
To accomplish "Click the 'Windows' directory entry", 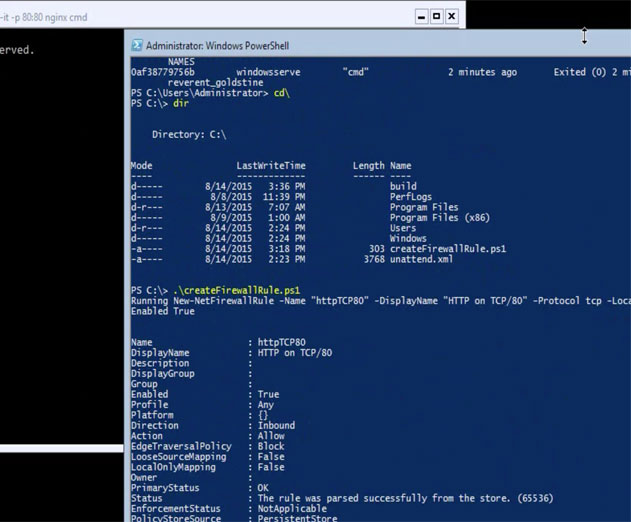I will [x=408, y=238].
